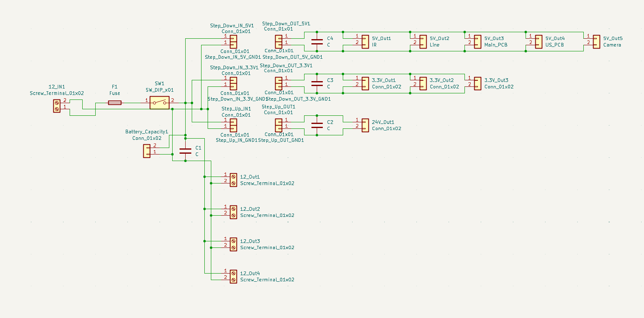This screenshot has width=644, height=318.
Task: Click the 5V_Out3 Main_PCB connector symbol
Action: (x=478, y=42)
